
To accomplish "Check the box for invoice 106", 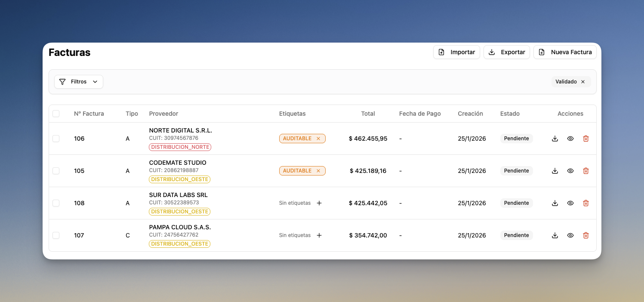I will [56, 139].
